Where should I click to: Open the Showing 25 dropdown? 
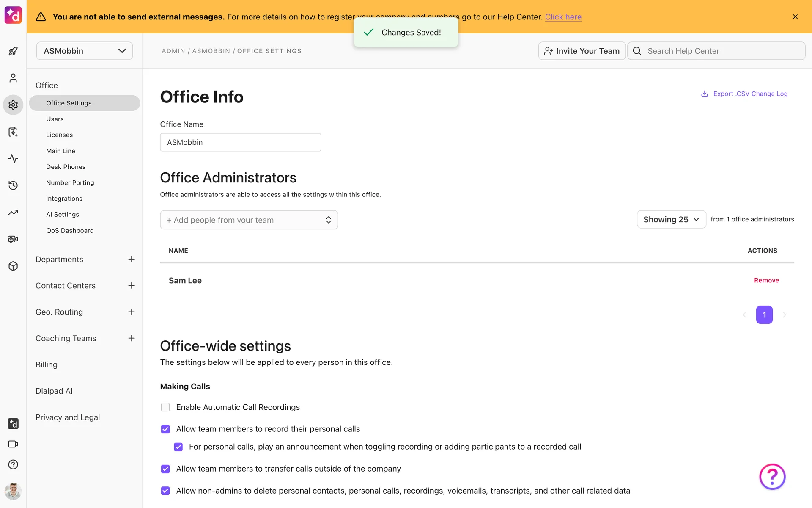click(x=671, y=219)
